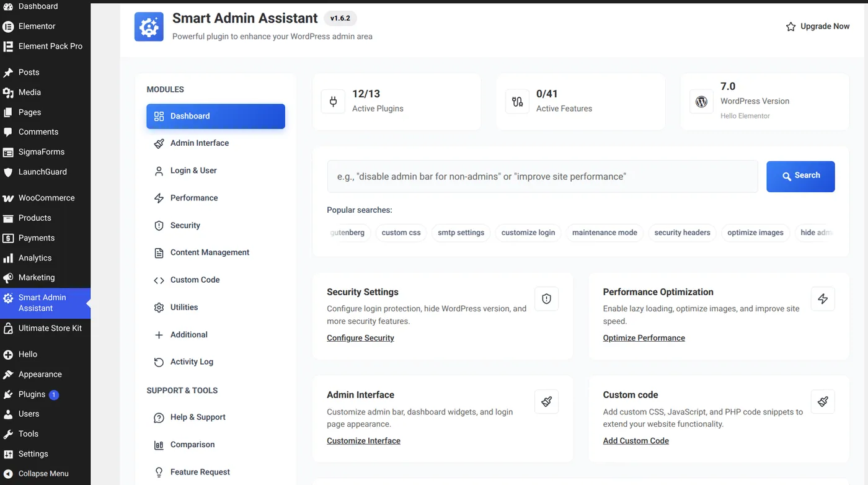Screen dimensions: 868x485
Task: Click the Ultimate Store Kit bag icon
Action: [8, 329]
